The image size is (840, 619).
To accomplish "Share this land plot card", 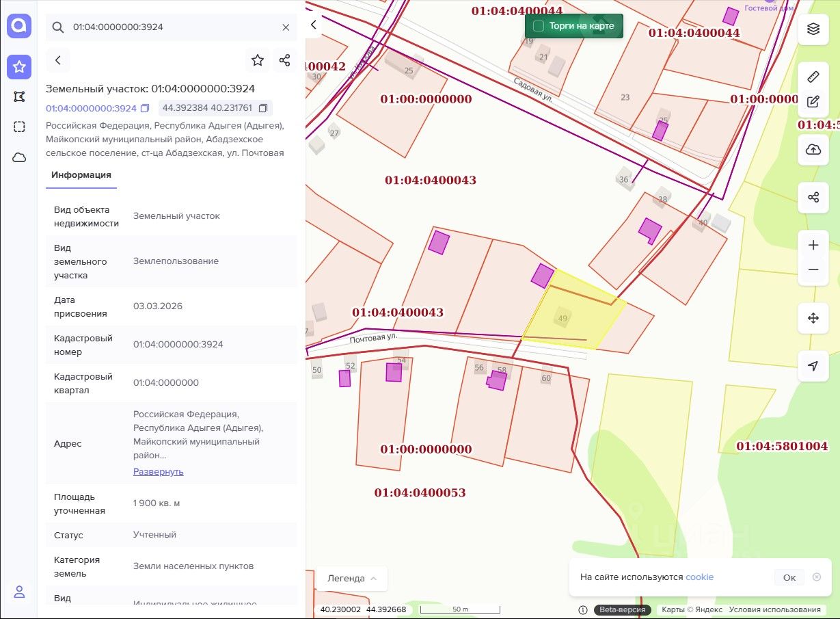I will pyautogui.click(x=285, y=60).
